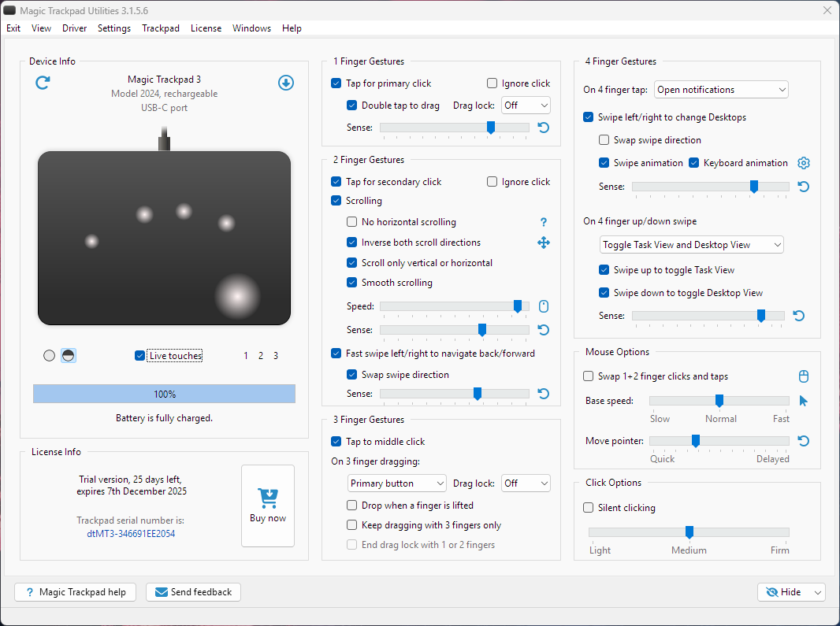Click the refresh device info icon
840x626 pixels.
point(43,83)
